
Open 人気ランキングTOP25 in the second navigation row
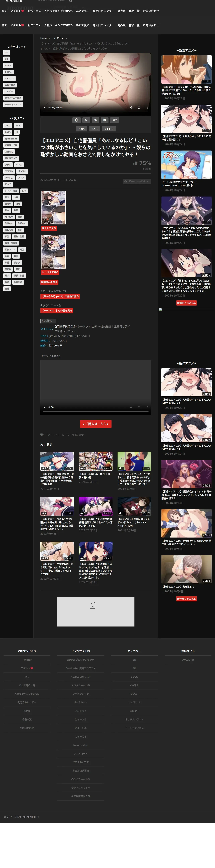pyautogui.click(x=58, y=25)
